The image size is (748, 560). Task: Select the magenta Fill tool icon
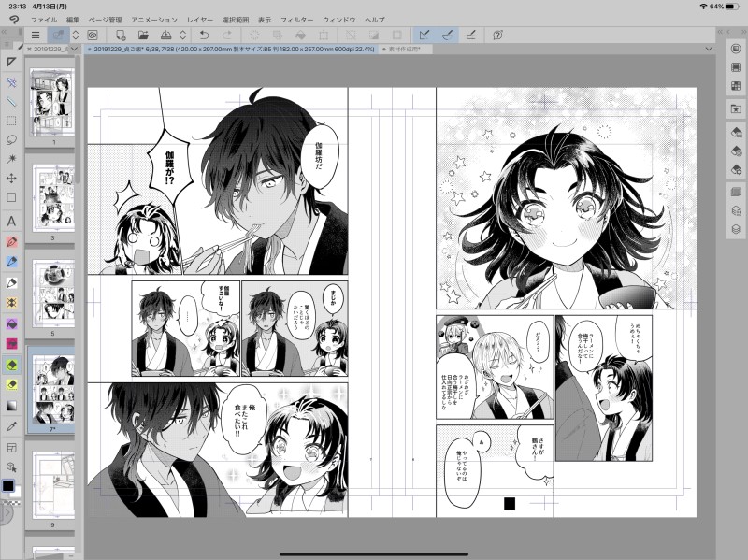11,344
